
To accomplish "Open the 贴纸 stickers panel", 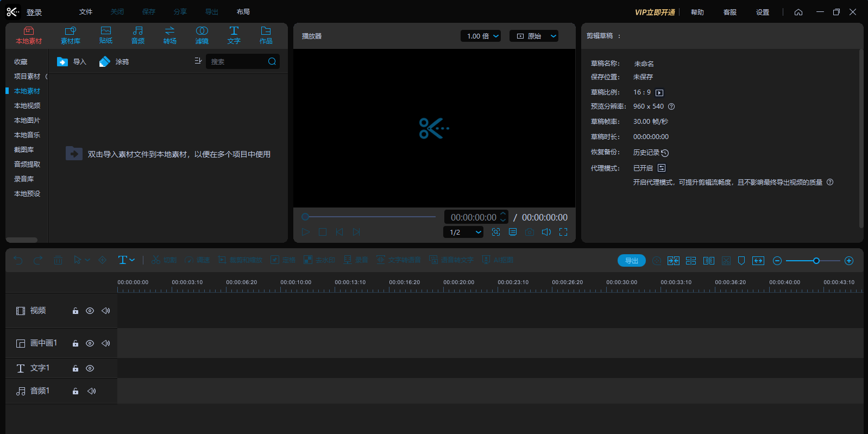I will [x=106, y=35].
